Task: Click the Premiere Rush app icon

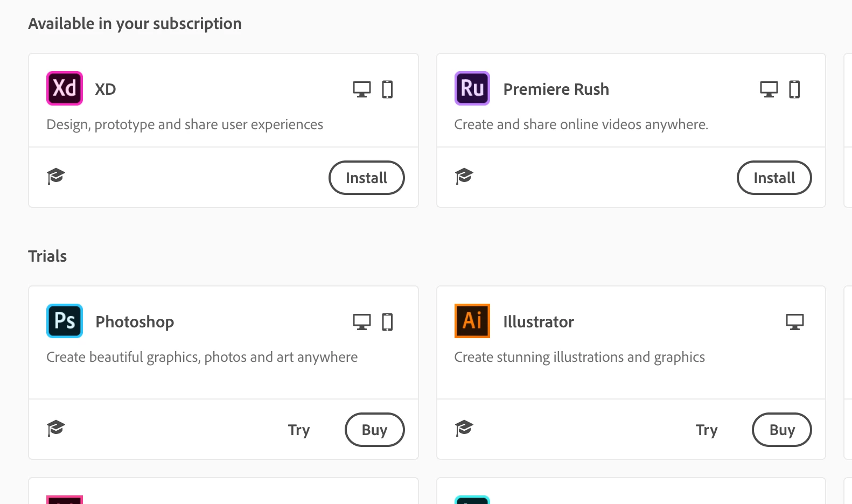Action: [x=472, y=88]
